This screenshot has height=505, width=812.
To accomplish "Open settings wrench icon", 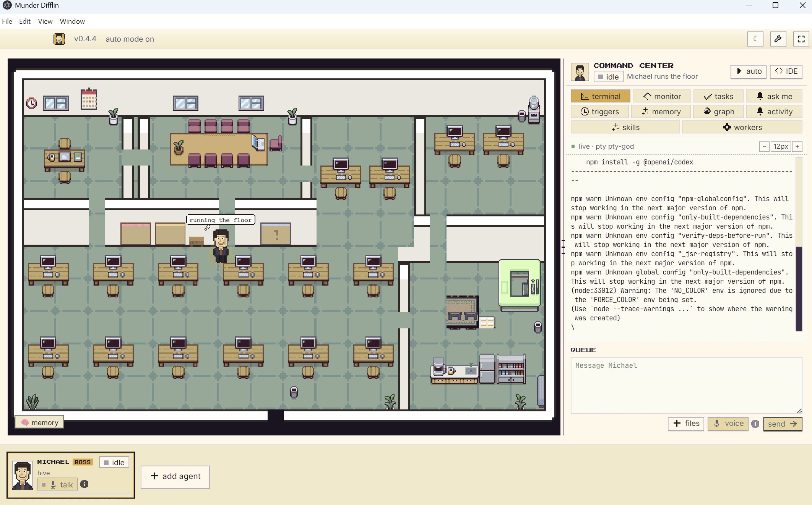I will (778, 39).
